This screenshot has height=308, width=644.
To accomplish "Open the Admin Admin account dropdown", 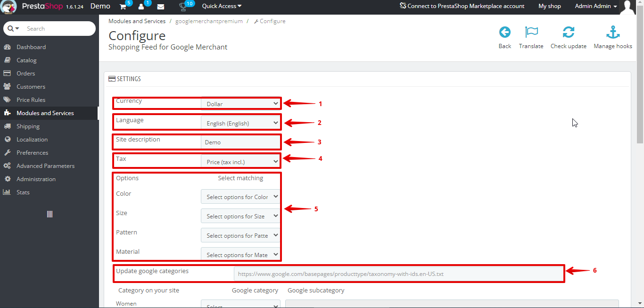I will click(x=596, y=6).
